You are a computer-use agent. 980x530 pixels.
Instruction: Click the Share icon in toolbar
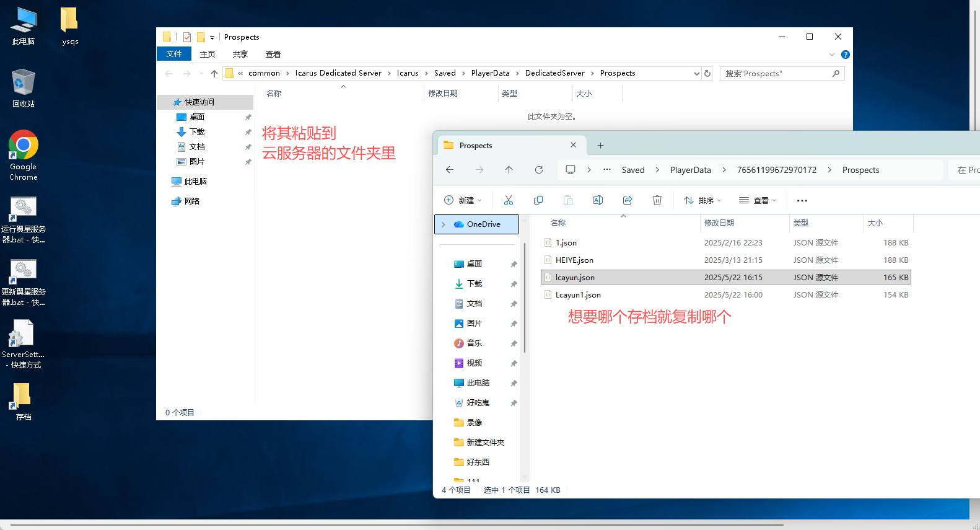[x=628, y=200]
